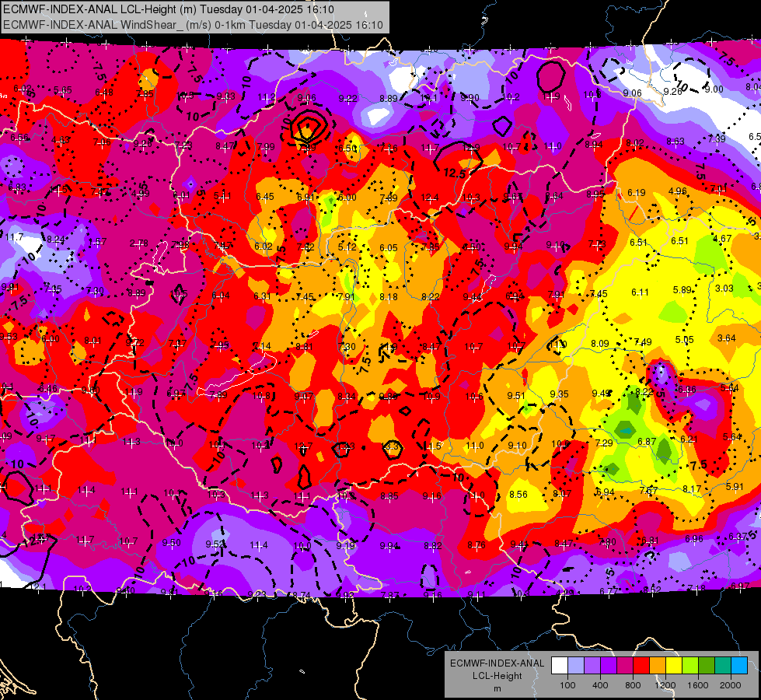Select the 6.31 grid value
This screenshot has width=761, height=700.
tap(262, 296)
